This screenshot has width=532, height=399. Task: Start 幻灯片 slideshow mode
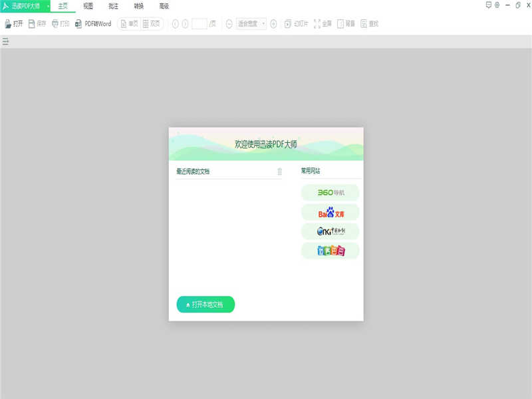click(296, 24)
